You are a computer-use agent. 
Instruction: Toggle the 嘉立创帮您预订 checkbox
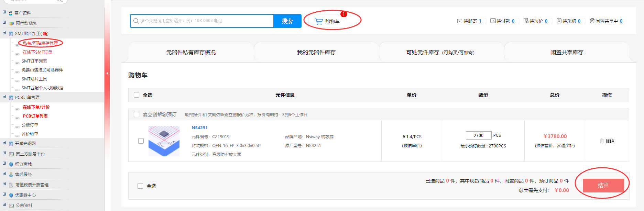137,114
